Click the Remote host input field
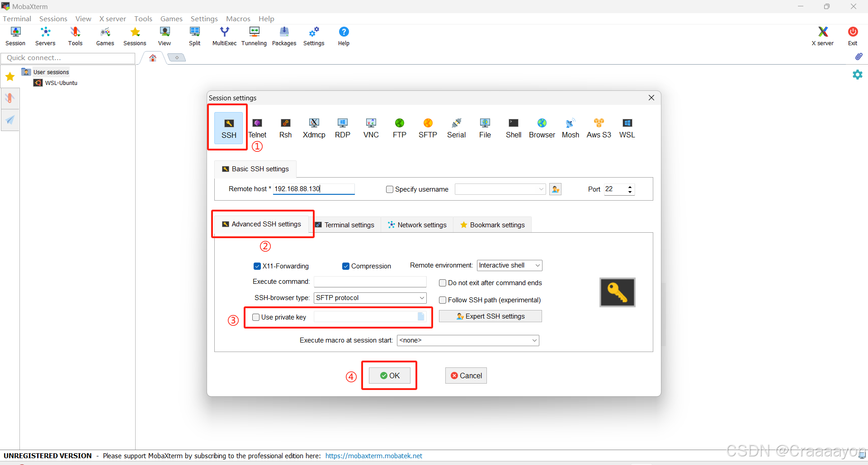 (314, 189)
